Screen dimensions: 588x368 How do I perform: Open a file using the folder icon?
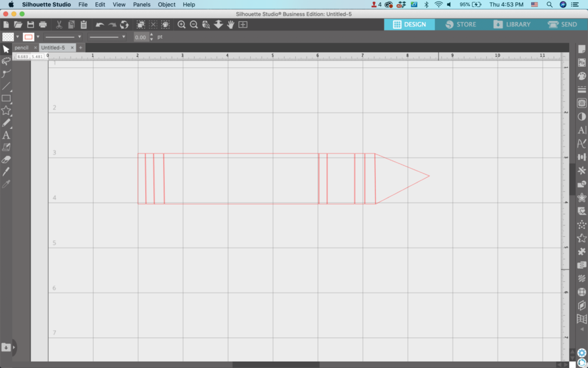coord(18,25)
